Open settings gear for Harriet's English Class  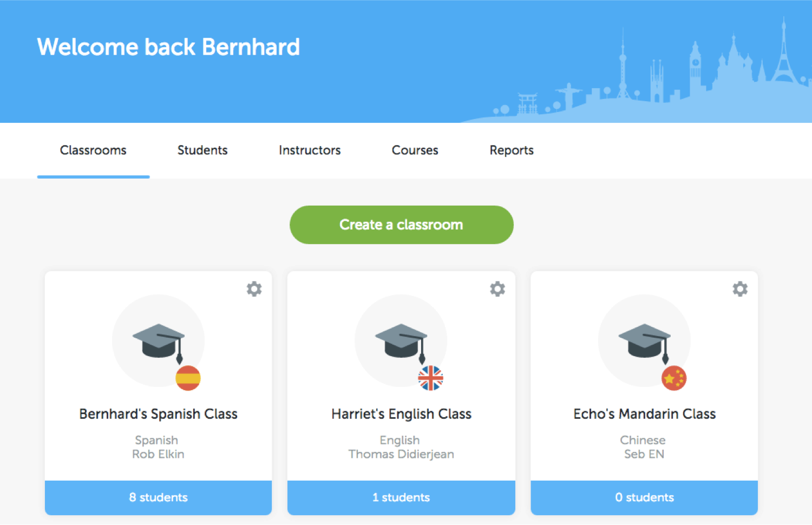[497, 289]
